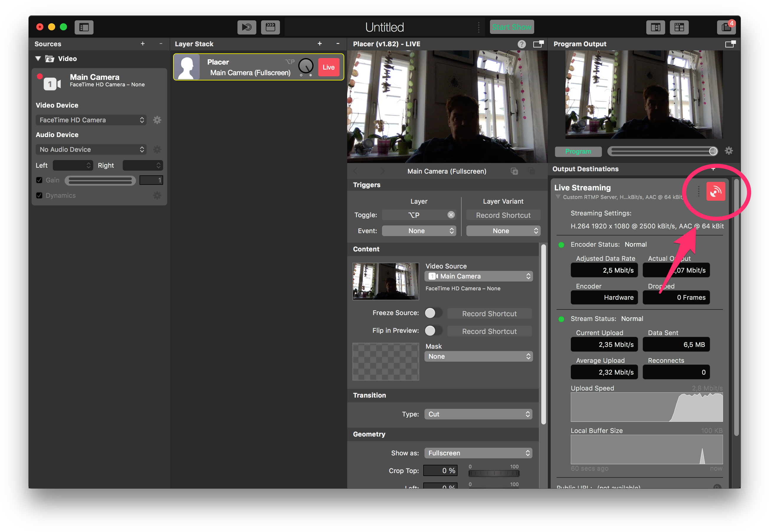The width and height of the screenshot is (769, 532).
Task: Click the Placer help question mark icon
Action: click(x=522, y=44)
